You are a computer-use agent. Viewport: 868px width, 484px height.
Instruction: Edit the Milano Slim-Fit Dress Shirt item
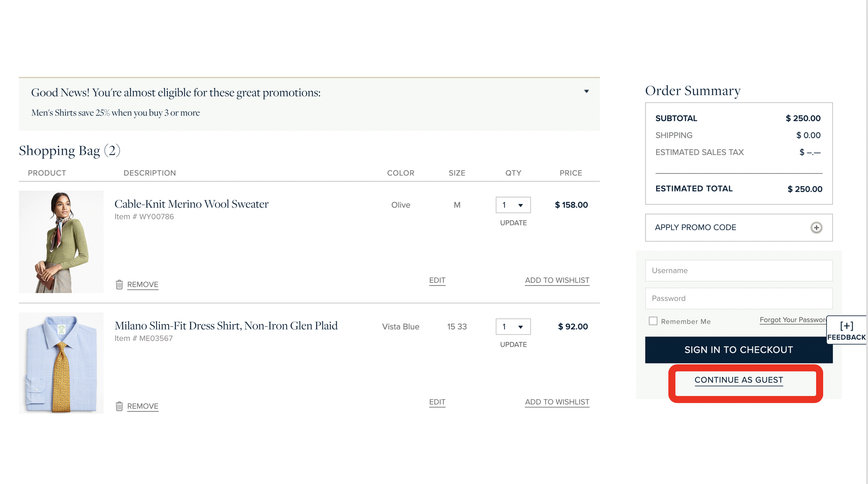tap(437, 402)
